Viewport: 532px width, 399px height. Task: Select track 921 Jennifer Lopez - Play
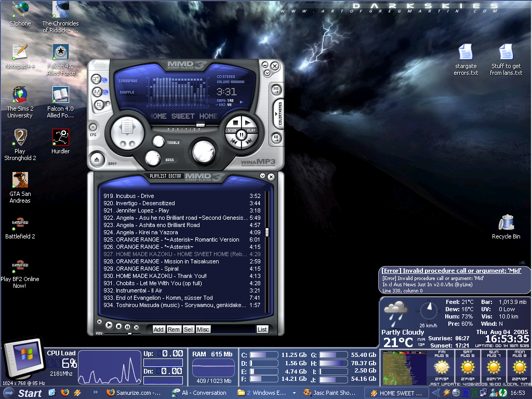(x=182, y=210)
